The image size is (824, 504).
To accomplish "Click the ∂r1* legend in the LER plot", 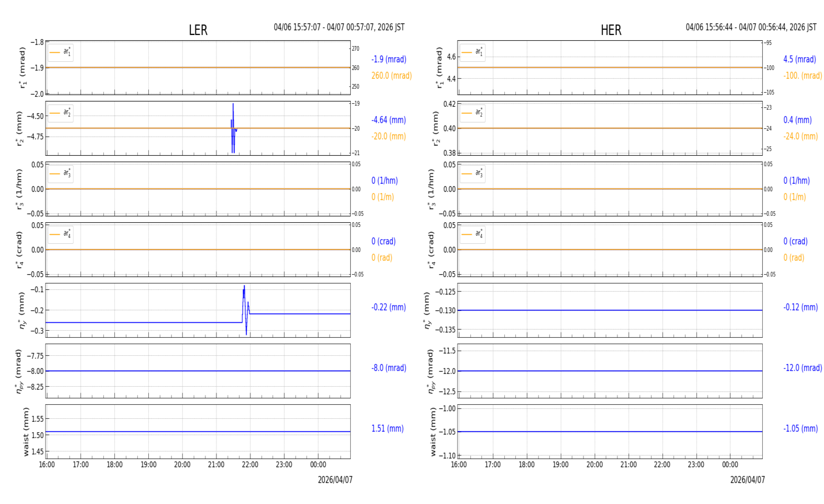I will point(61,52).
